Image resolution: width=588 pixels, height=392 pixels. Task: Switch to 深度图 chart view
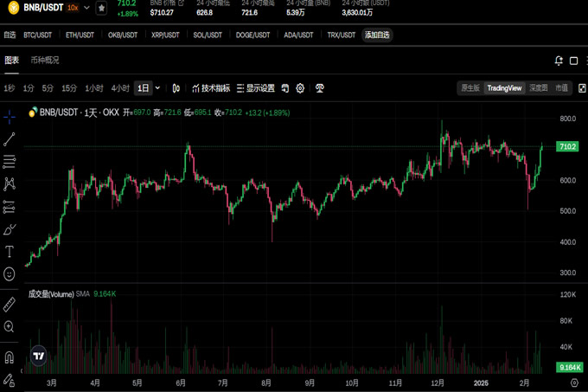[x=538, y=88]
